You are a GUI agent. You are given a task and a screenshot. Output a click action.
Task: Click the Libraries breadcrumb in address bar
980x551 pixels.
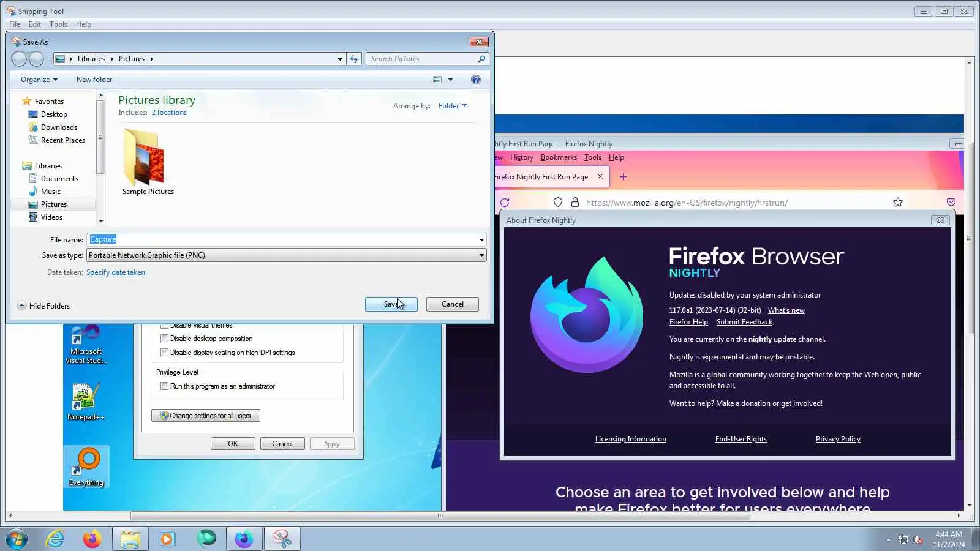coord(91,59)
